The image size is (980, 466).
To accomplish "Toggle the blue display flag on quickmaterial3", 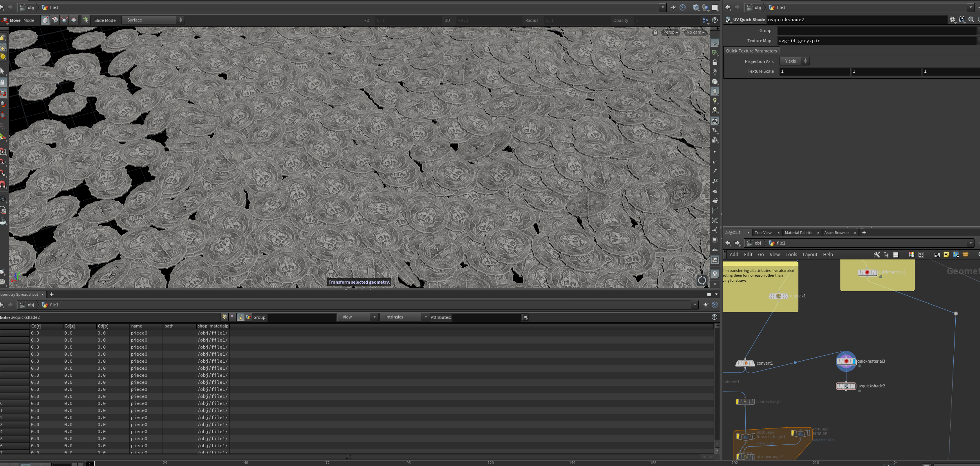I will tap(854, 362).
